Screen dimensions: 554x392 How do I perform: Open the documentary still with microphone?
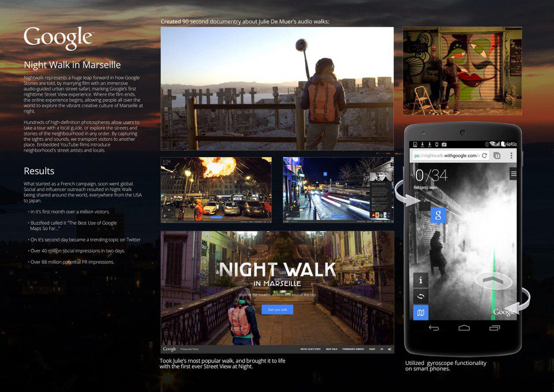[277, 89]
